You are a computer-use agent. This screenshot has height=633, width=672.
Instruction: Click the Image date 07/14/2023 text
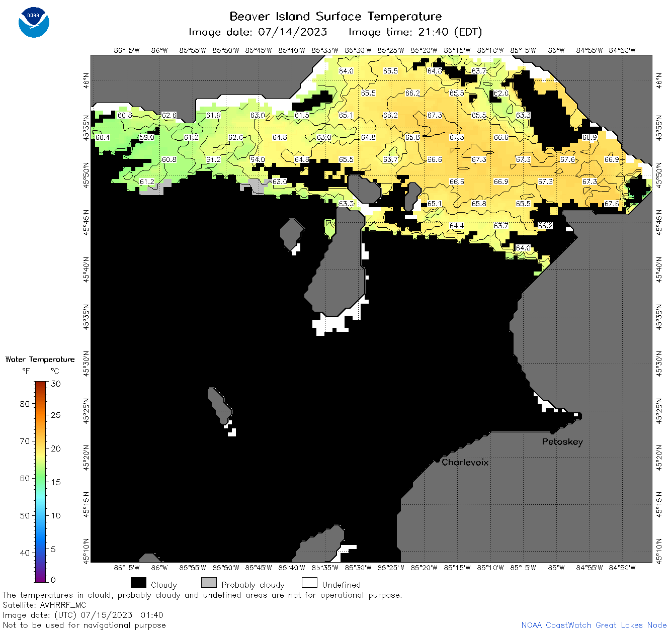click(258, 32)
